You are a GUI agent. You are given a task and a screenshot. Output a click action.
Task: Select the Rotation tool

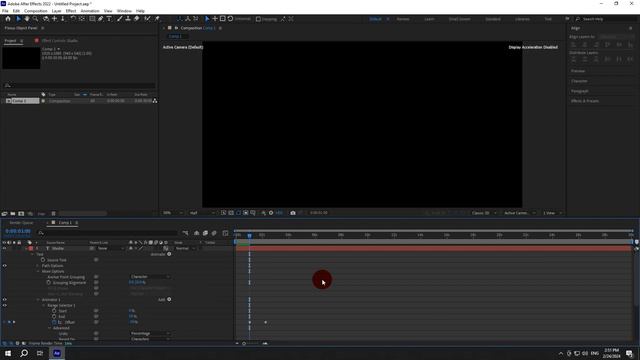point(73,19)
